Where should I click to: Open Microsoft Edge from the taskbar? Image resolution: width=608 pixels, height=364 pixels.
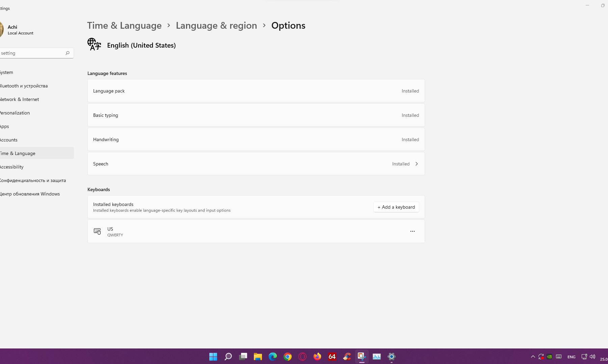click(273, 357)
